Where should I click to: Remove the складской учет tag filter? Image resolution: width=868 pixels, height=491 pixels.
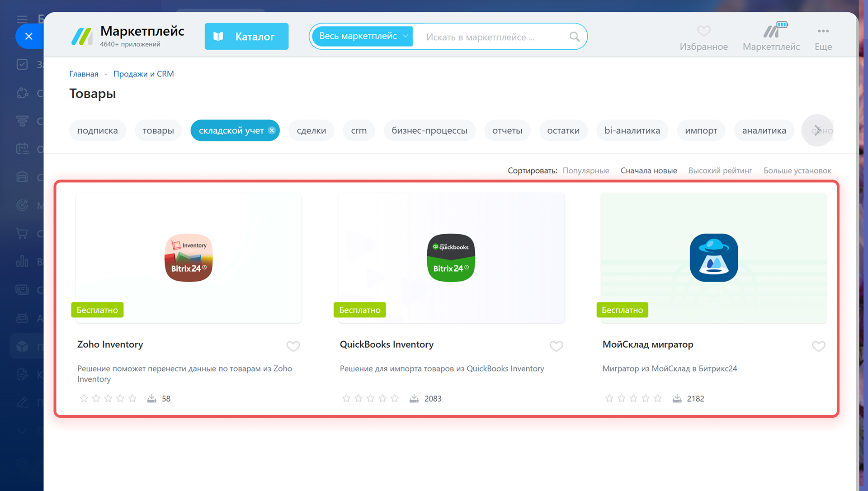tap(272, 130)
